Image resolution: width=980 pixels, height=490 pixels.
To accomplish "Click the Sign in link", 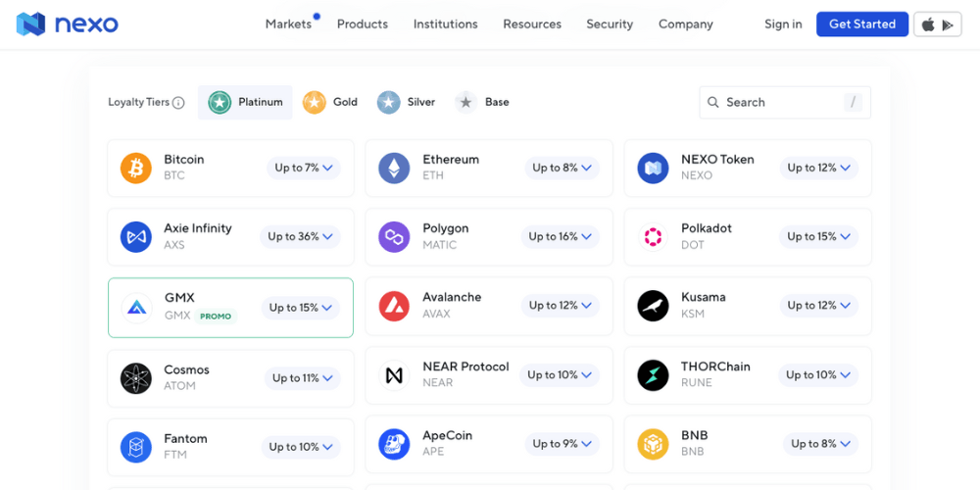I will tap(783, 24).
